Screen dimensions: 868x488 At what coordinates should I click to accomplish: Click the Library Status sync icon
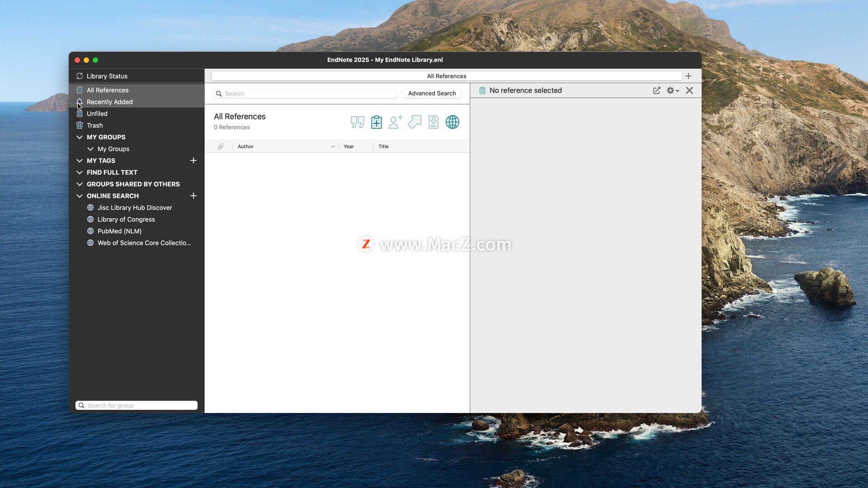coord(80,76)
